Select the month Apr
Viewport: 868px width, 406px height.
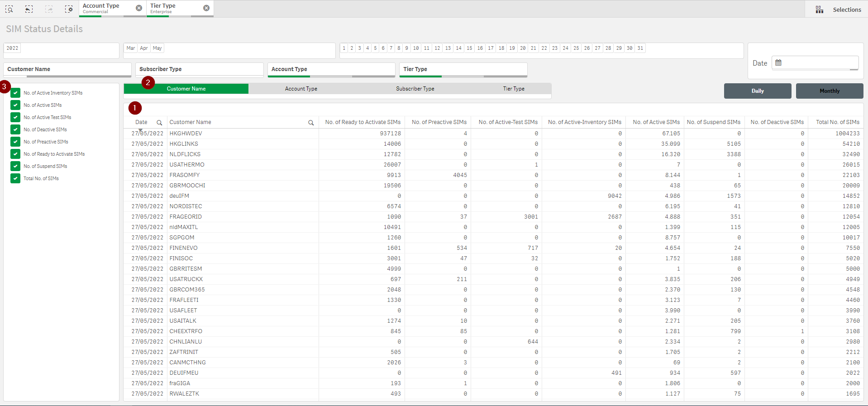[x=144, y=48]
